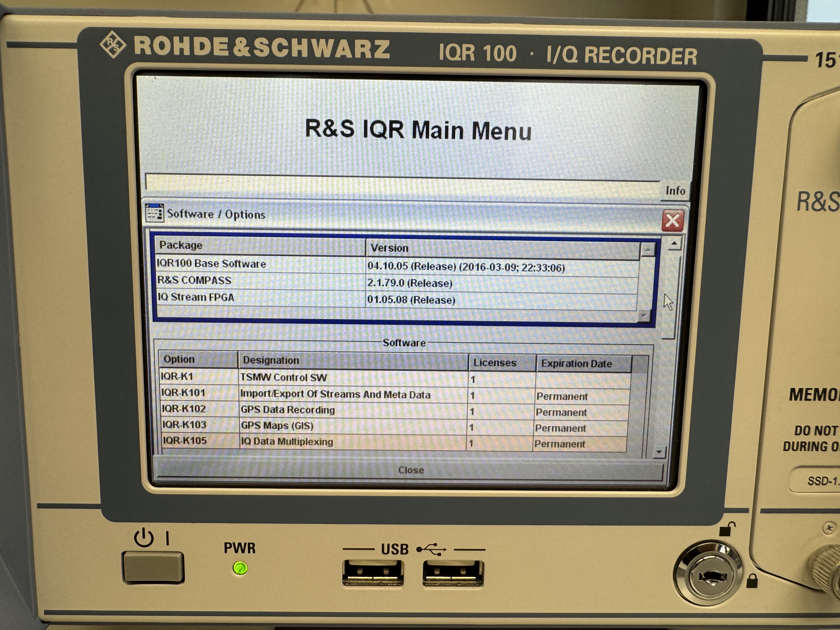Select the IQR-K105 option row
Screen dimensions: 840x630
(x=394, y=442)
